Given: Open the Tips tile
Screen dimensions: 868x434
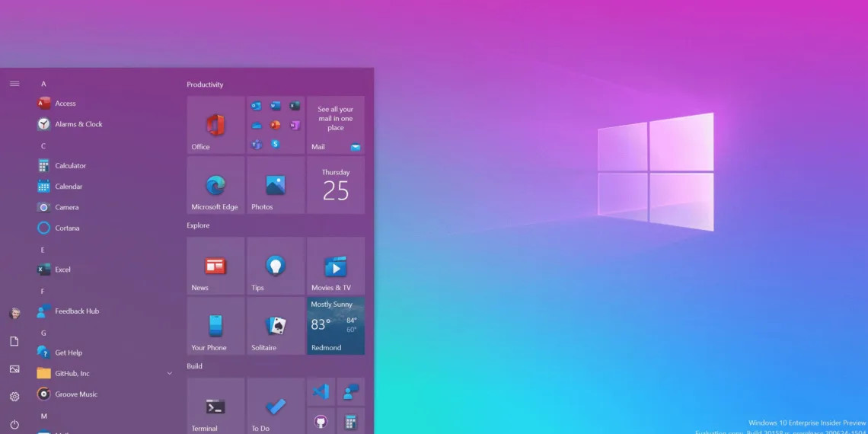Looking at the screenshot, I should coord(276,266).
